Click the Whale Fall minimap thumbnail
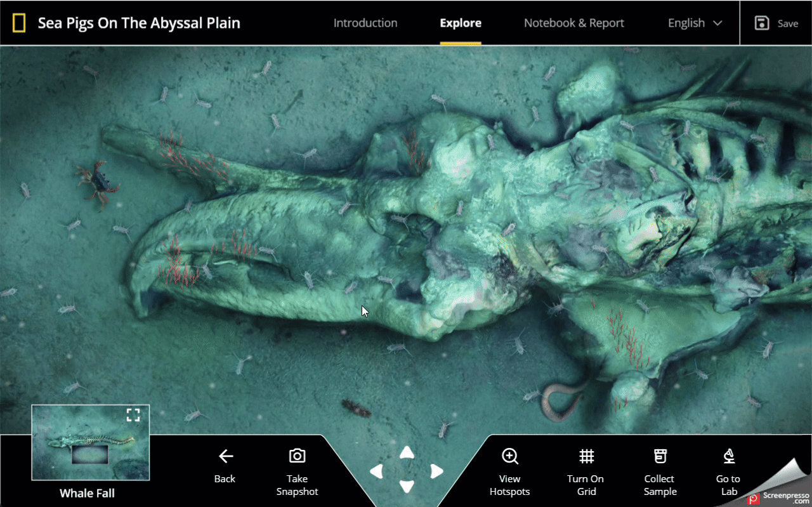 pyautogui.click(x=91, y=442)
